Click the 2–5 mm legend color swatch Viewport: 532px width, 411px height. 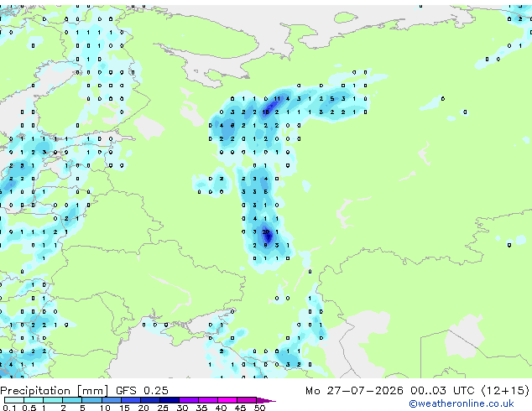[72, 400]
